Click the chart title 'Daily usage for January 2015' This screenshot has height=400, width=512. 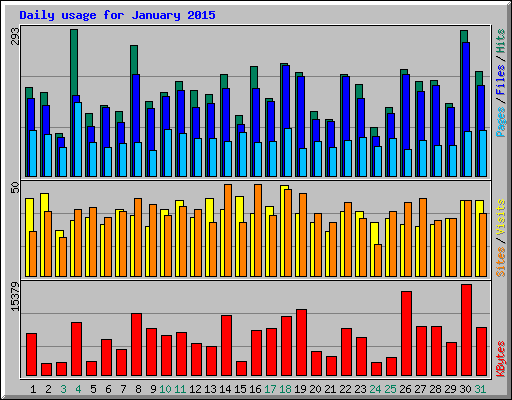tap(117, 15)
